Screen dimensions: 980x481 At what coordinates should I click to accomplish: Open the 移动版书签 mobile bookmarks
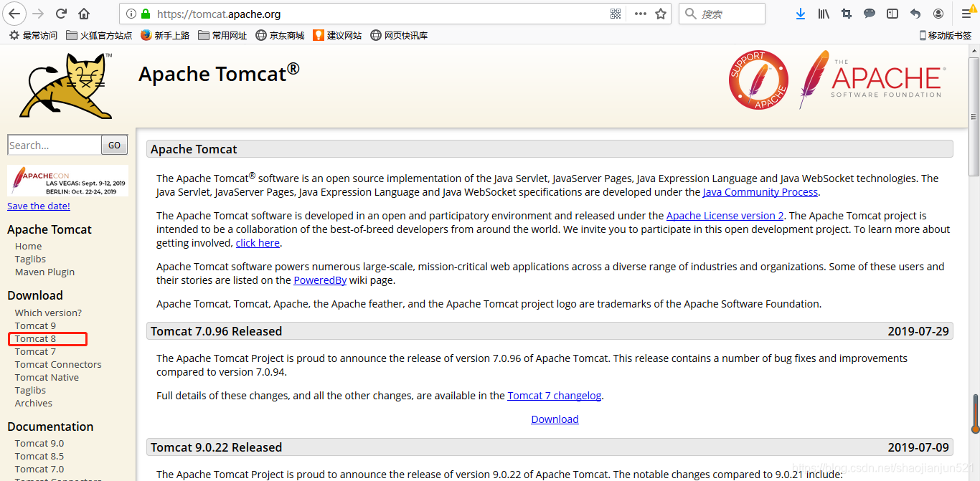tap(945, 35)
